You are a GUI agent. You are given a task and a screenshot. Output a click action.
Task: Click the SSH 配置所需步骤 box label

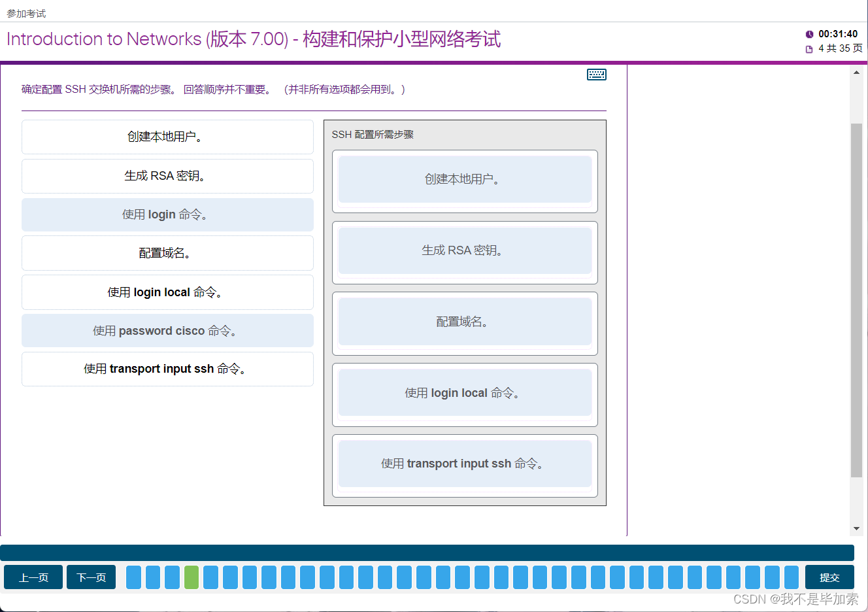(x=373, y=135)
